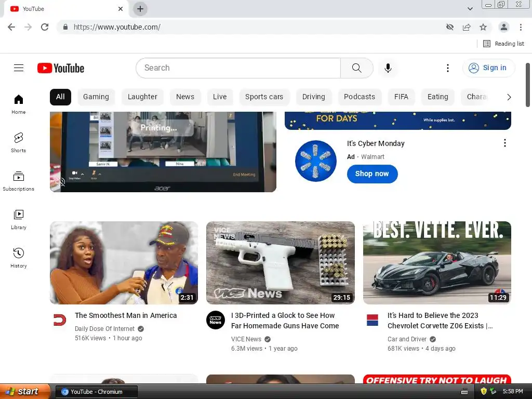Click the taskbar clock 5:58 PM
Screen dimensions: 532x399
(x=513, y=392)
